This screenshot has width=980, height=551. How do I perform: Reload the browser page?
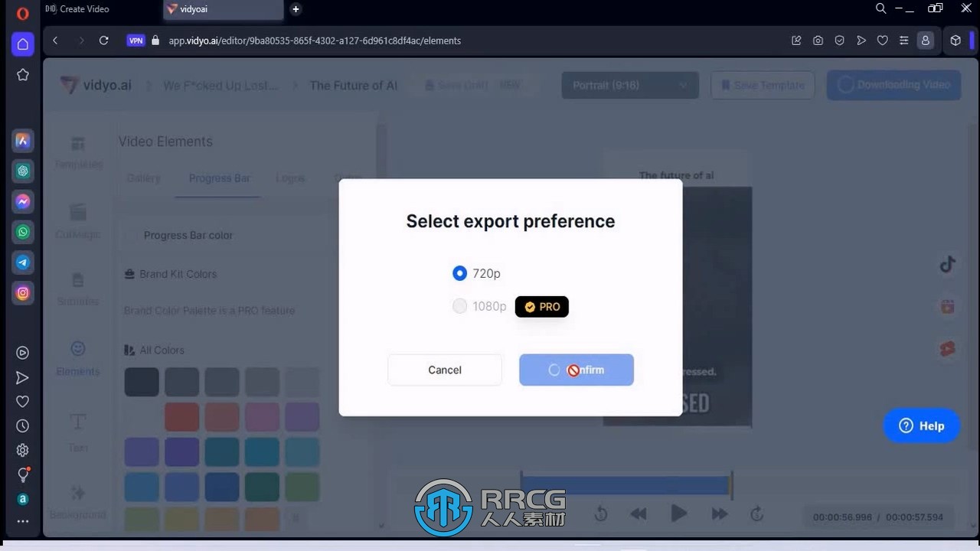104,41
